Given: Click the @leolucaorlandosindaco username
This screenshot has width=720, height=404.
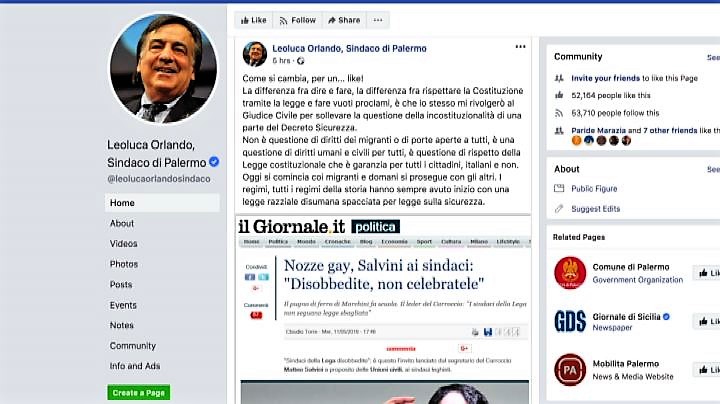Looking at the screenshot, I should click(x=159, y=179).
